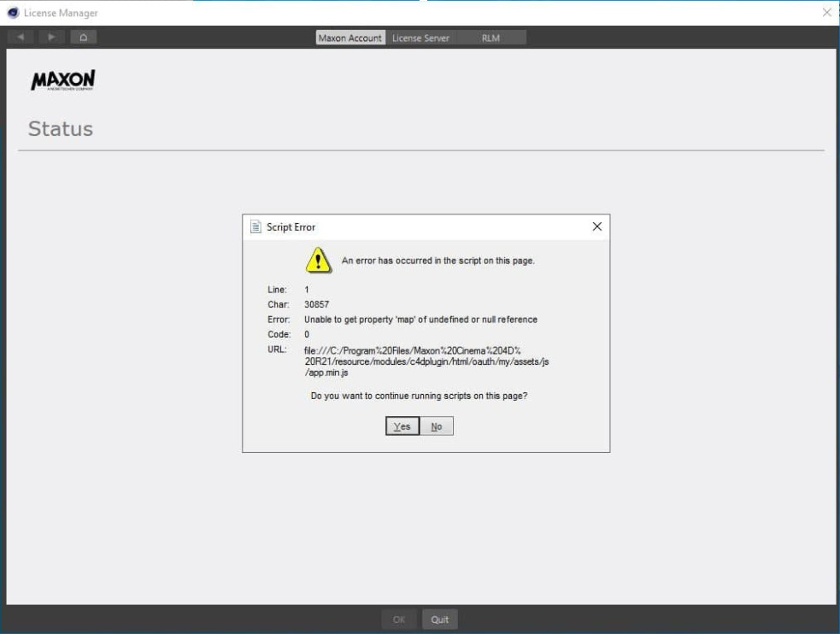Screen dimensions: 840x634
Task: Click the Maxon logo
Action: point(62,80)
